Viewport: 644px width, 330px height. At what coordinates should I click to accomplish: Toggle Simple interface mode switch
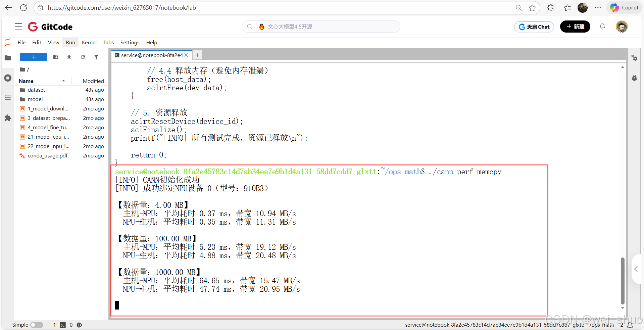[37, 325]
